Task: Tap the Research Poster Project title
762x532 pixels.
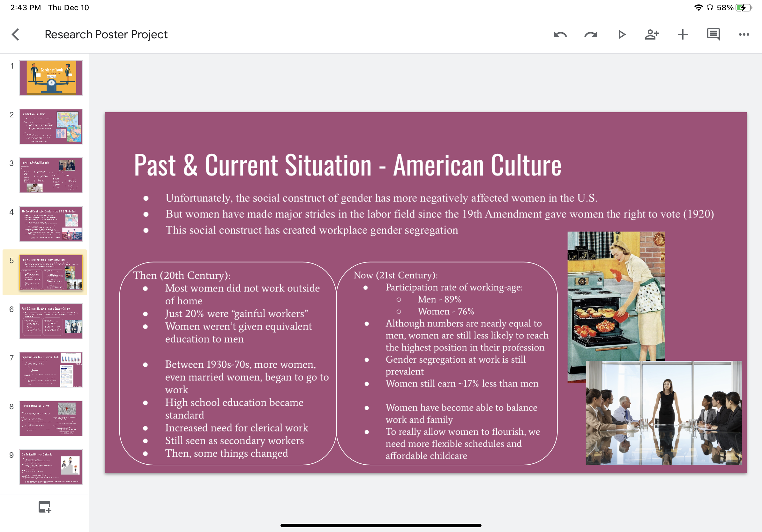Action: (x=106, y=34)
